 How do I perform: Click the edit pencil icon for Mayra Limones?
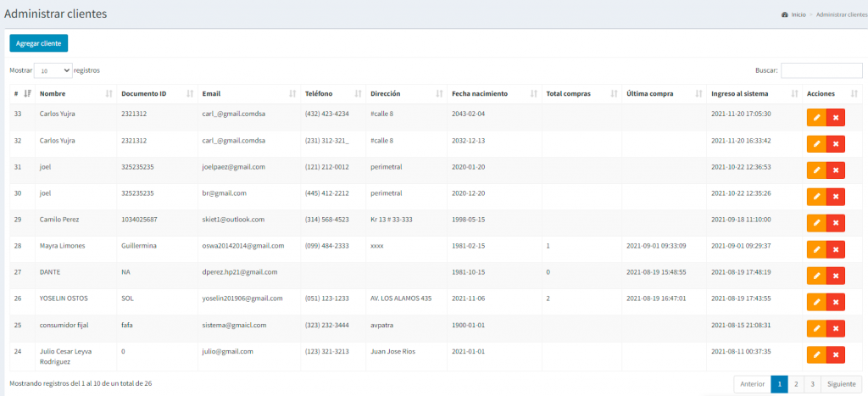(x=816, y=249)
